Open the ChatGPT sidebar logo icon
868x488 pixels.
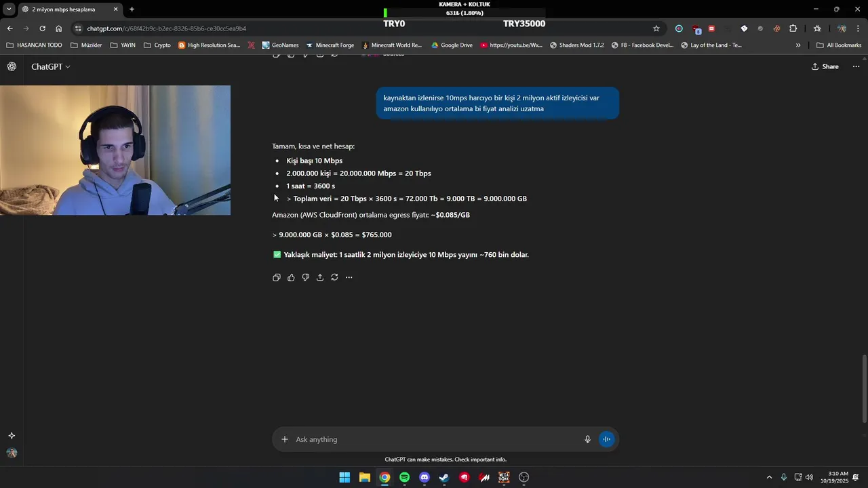(x=12, y=66)
